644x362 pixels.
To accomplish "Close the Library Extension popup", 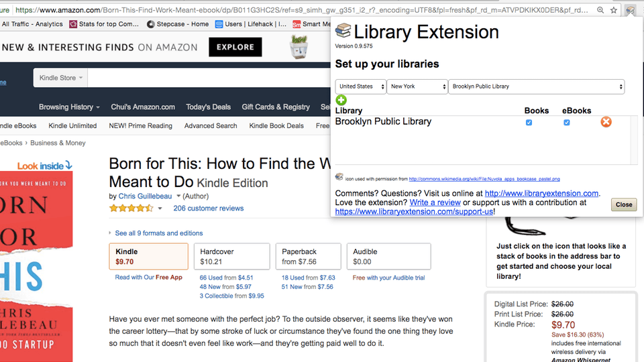I will [624, 204].
